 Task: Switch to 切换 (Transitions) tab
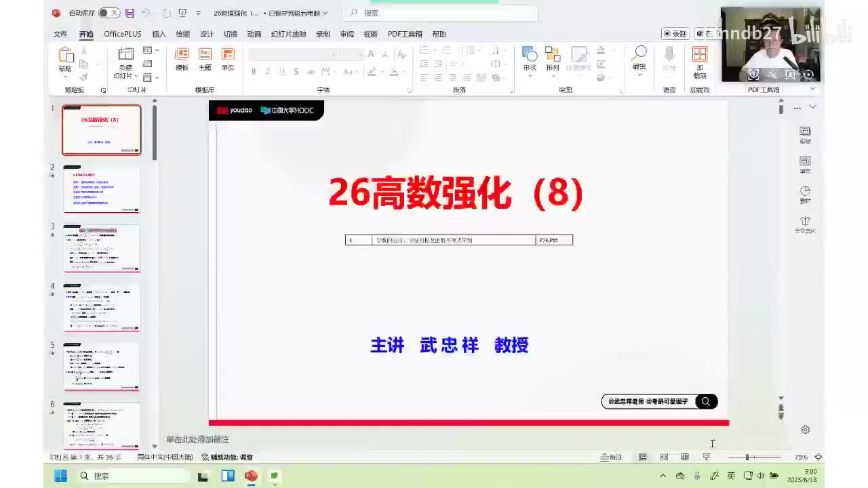pyautogui.click(x=231, y=34)
